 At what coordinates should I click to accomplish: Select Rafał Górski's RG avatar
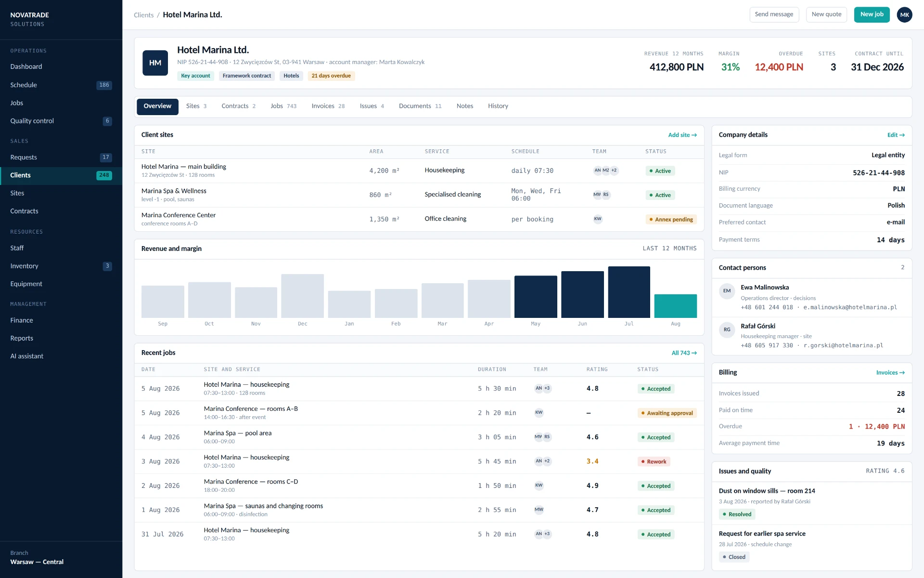click(x=727, y=330)
